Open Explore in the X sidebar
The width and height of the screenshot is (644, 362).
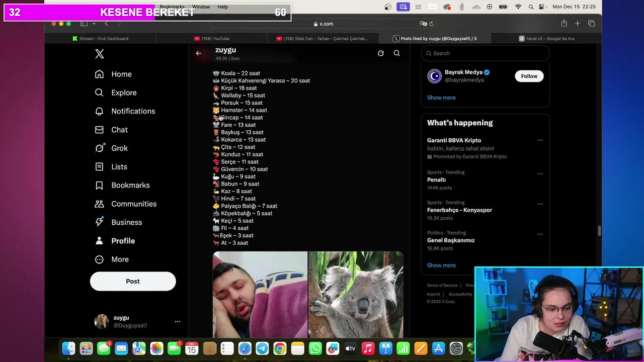tap(116, 93)
